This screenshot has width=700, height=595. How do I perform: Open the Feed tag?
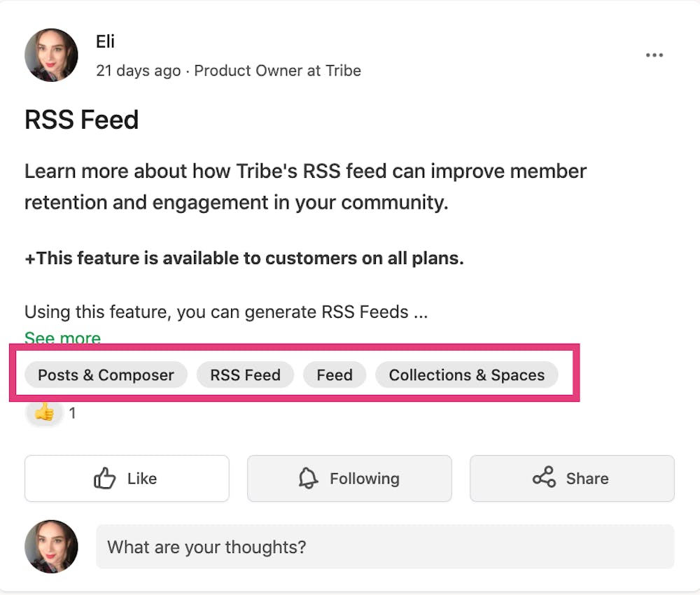(x=334, y=375)
